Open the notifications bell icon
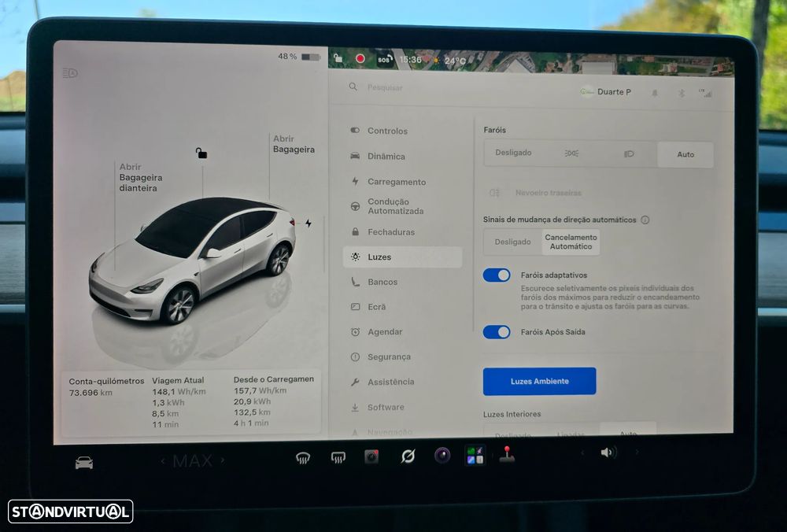The width and height of the screenshot is (787, 532). click(655, 93)
